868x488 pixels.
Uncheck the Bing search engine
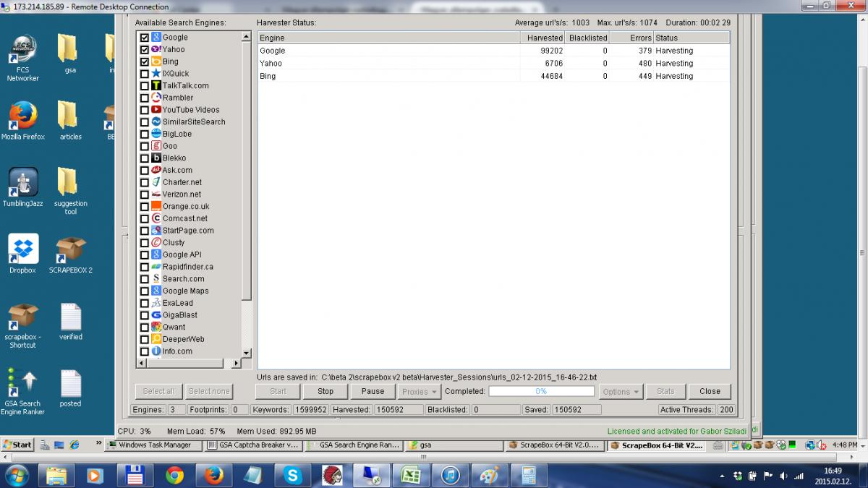point(145,61)
